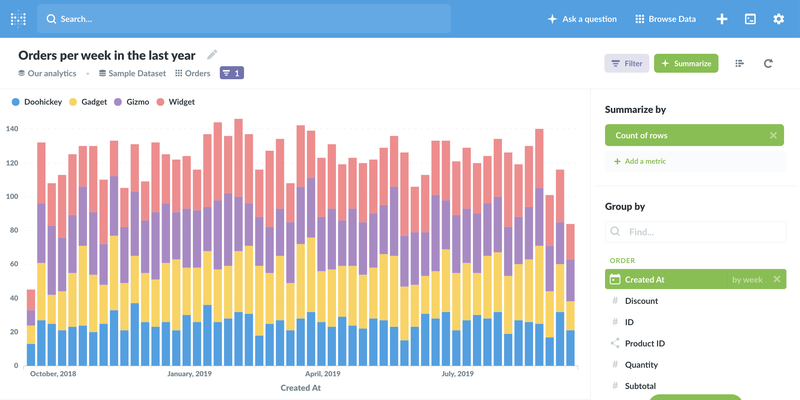Remove the Created At grouping
Image resolution: width=800 pixels, height=400 pixels.
click(x=777, y=279)
